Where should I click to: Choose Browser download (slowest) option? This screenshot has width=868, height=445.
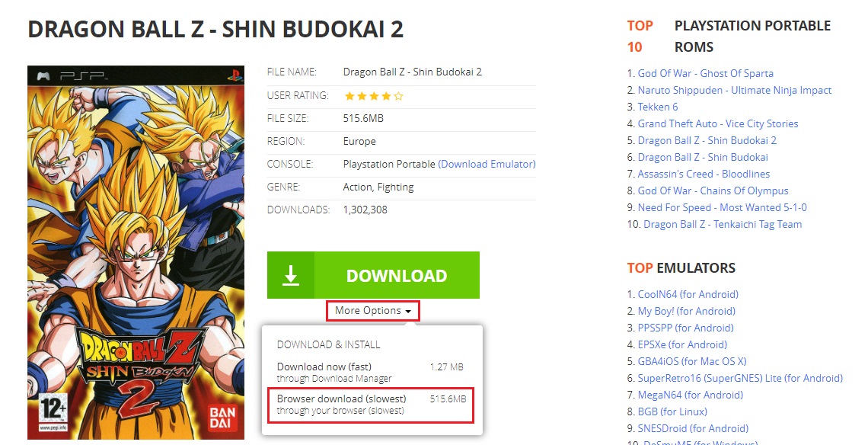coord(371,405)
